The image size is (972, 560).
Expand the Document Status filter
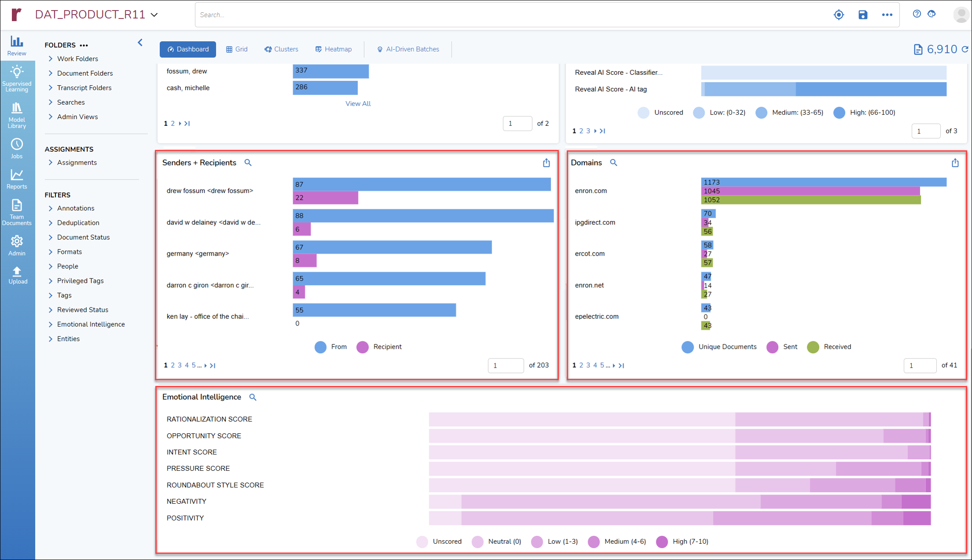[x=51, y=237]
